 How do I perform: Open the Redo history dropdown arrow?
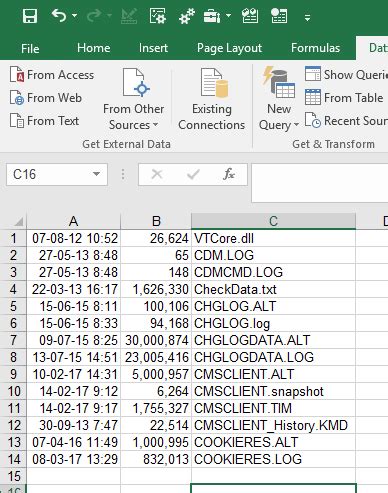click(x=109, y=16)
